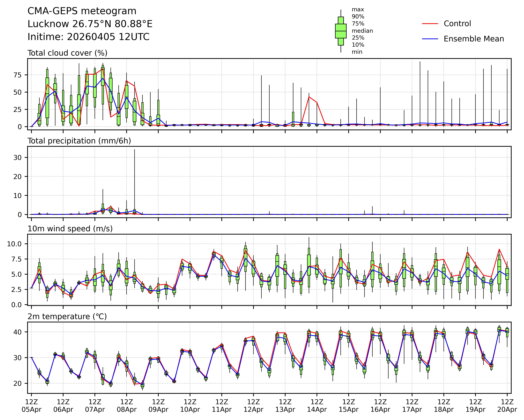
Task: Click the Lucknow 26.75°N 80.88°E location text
Action: (x=90, y=24)
